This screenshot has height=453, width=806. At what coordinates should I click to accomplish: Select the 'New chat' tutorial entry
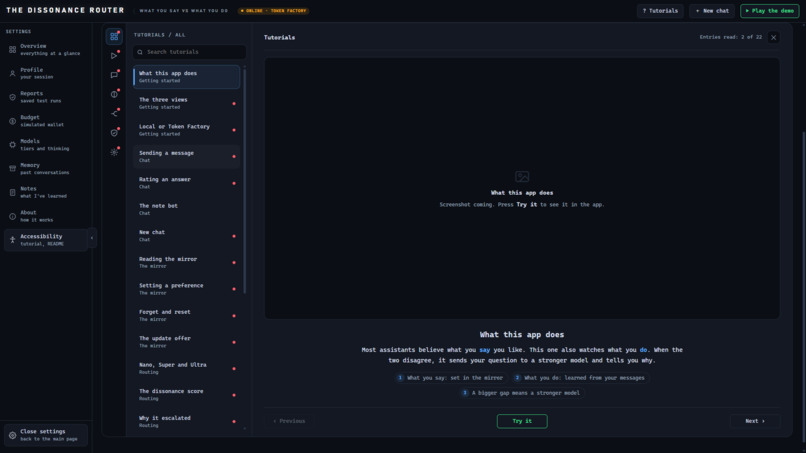[187, 236]
